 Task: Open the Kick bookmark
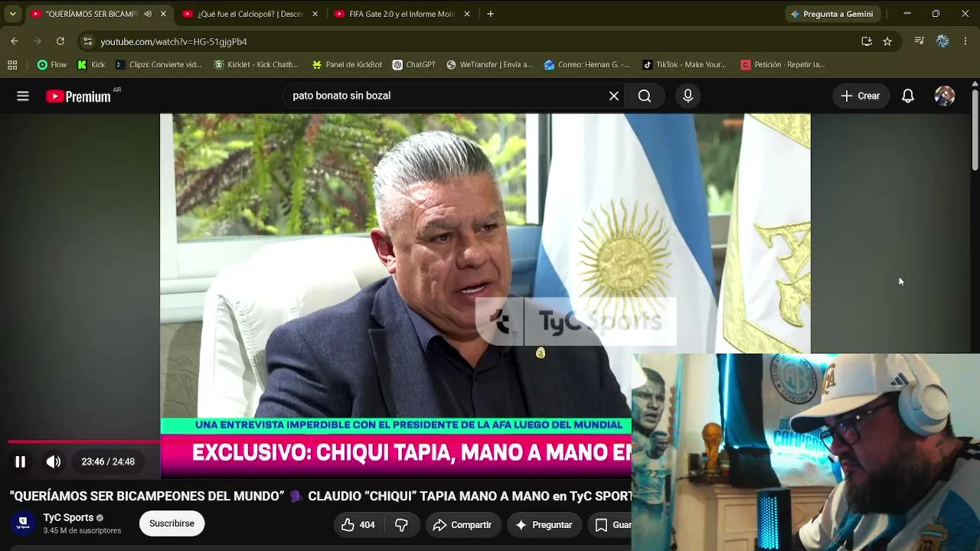pyautogui.click(x=91, y=65)
